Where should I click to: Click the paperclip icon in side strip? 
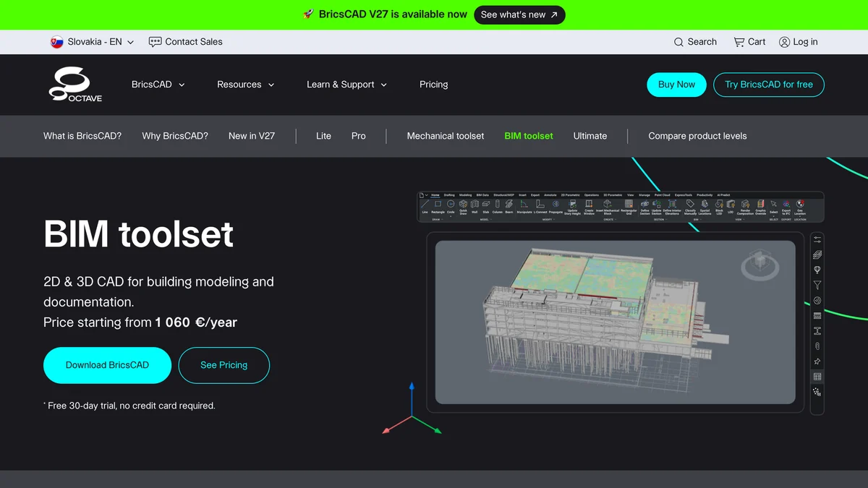pyautogui.click(x=817, y=346)
